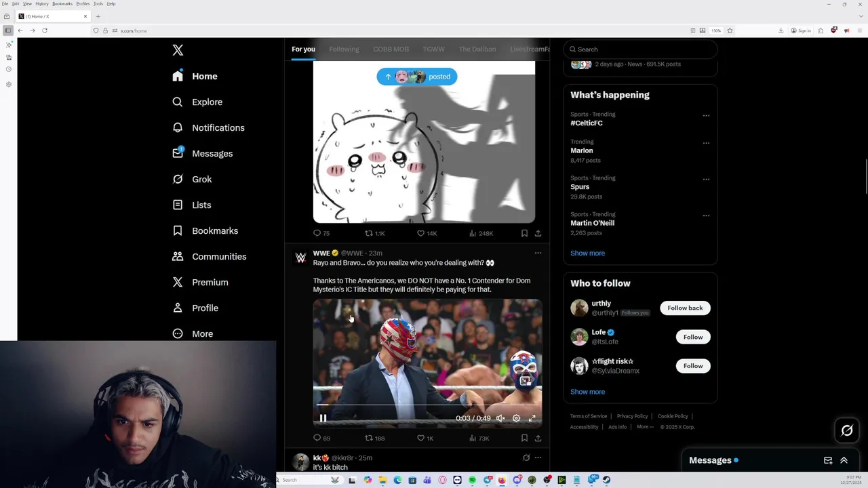
Task: Pause the WWE video
Action: (323, 418)
